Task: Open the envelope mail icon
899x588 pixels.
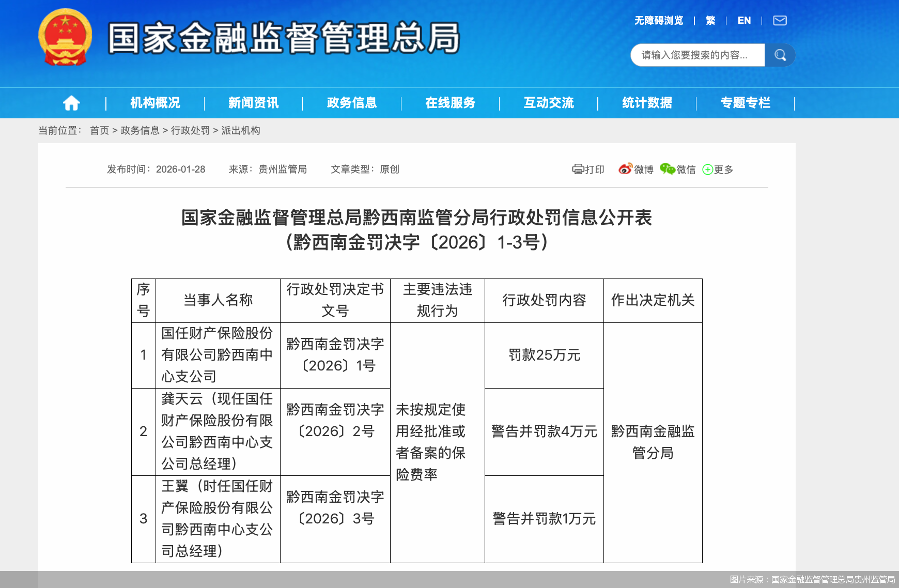Action: (780, 21)
